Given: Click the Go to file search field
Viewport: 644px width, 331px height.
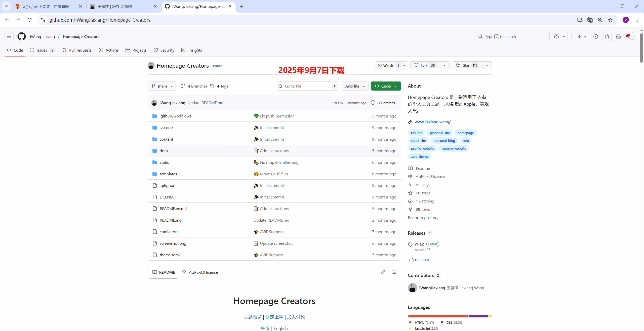Looking at the screenshot, I should click(307, 86).
